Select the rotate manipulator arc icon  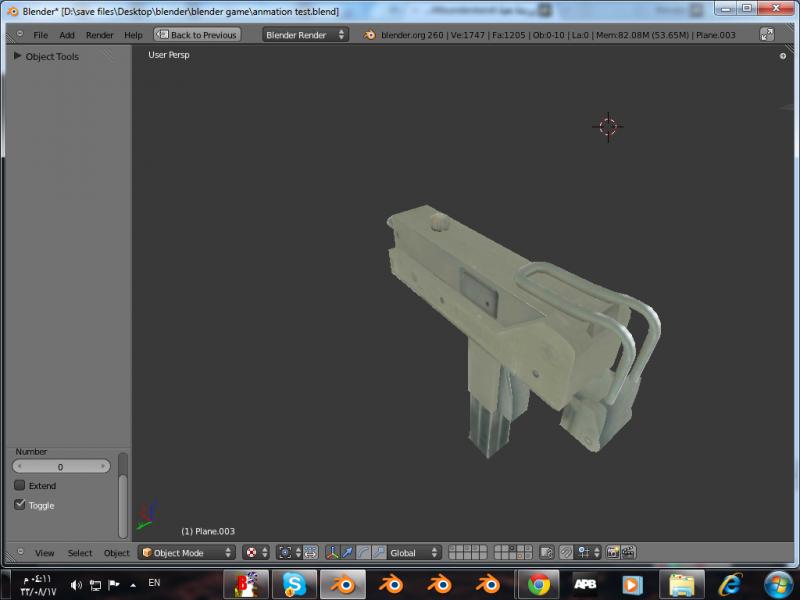click(x=363, y=552)
